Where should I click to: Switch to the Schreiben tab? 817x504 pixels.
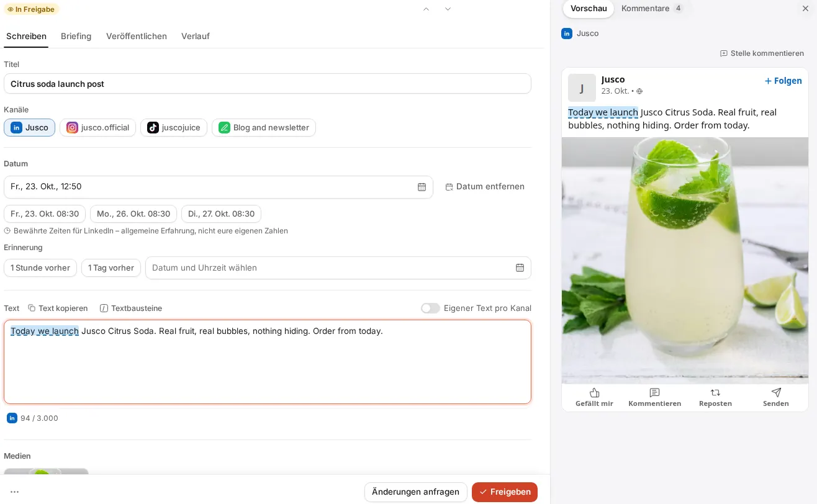26,36
